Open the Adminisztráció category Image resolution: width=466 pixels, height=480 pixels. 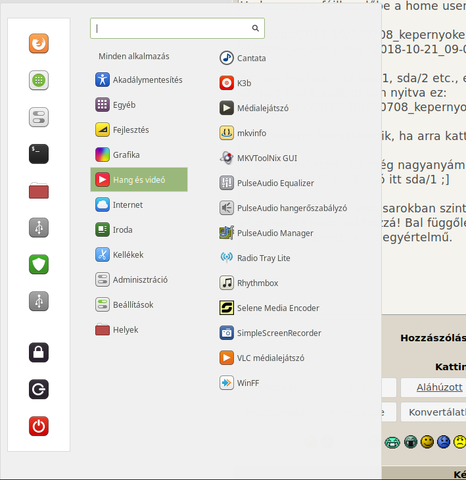[x=139, y=280]
